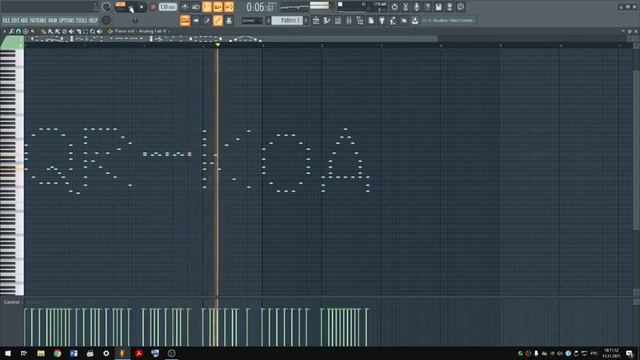Toggle Auto scrolling arrow button
Image resolution: width=640 pixels, height=360 pixels.
click(x=196, y=20)
